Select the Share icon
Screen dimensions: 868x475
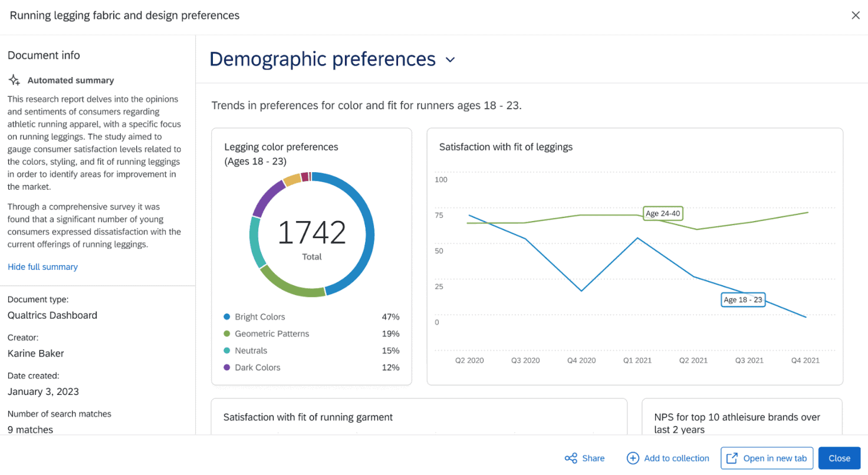click(x=570, y=458)
